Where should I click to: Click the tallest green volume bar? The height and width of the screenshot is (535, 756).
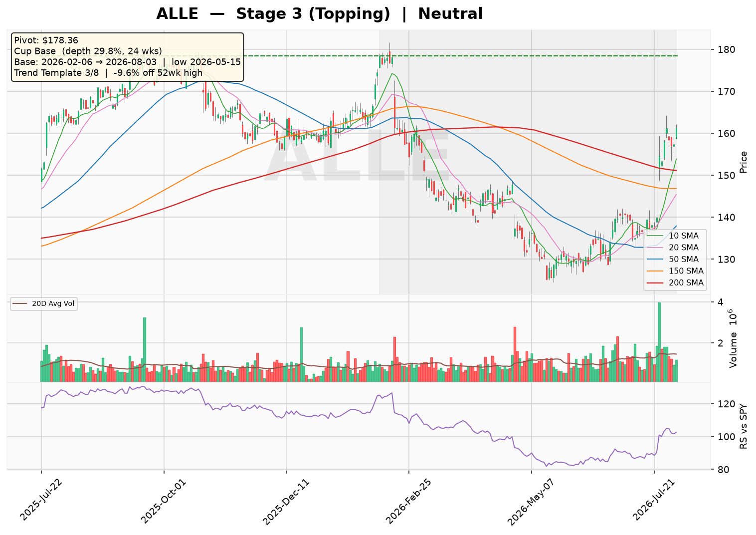(x=659, y=342)
